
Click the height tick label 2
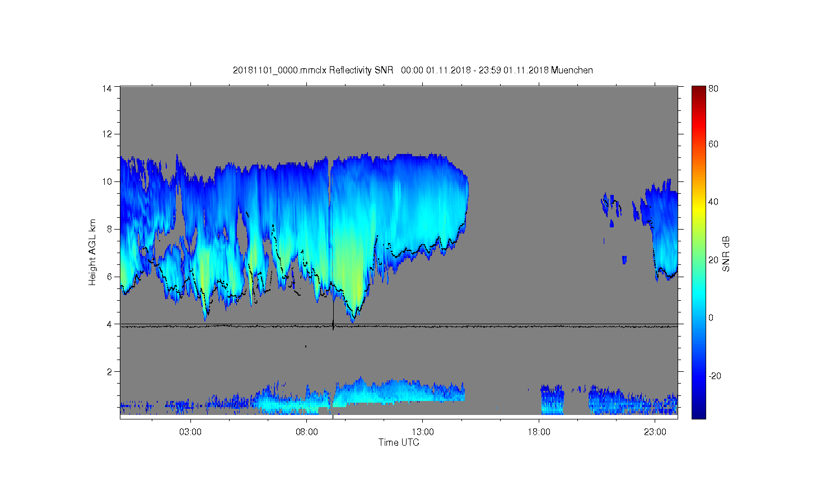[x=109, y=372]
